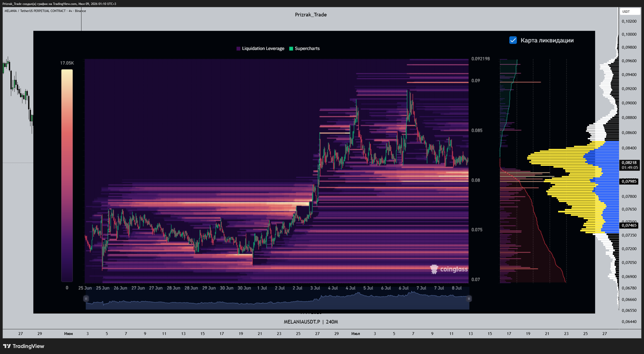Toggle the Карта ликвидации checkbox
This screenshot has height=354, width=644.
[513, 40]
